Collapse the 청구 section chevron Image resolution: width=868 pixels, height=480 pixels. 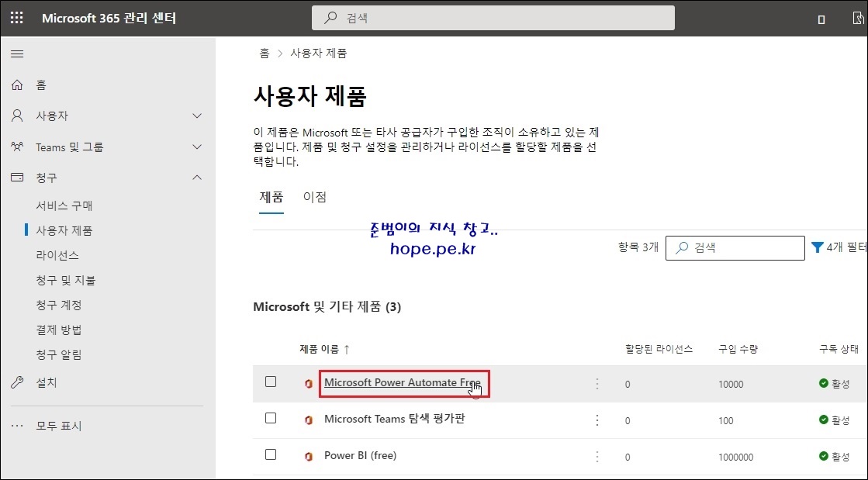click(x=197, y=178)
